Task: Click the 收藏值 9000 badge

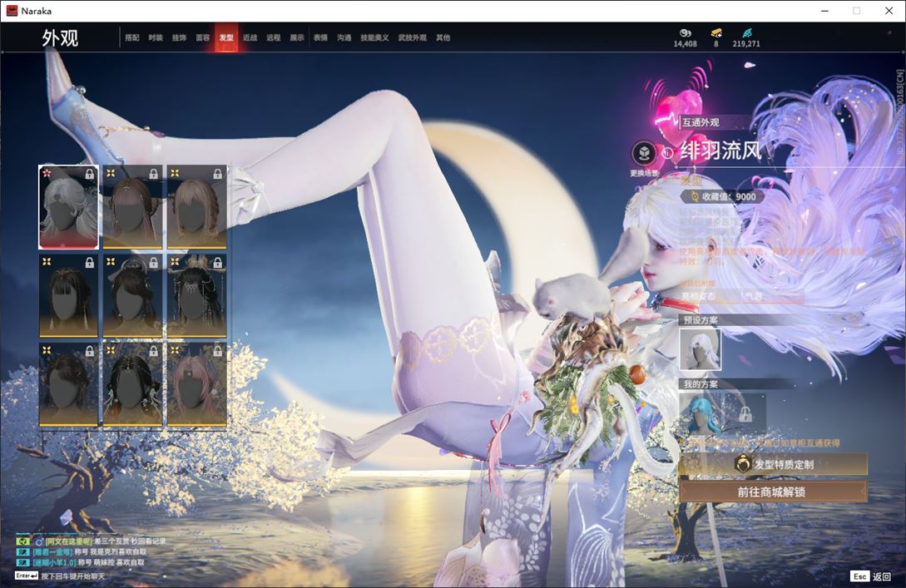Action: point(723,196)
